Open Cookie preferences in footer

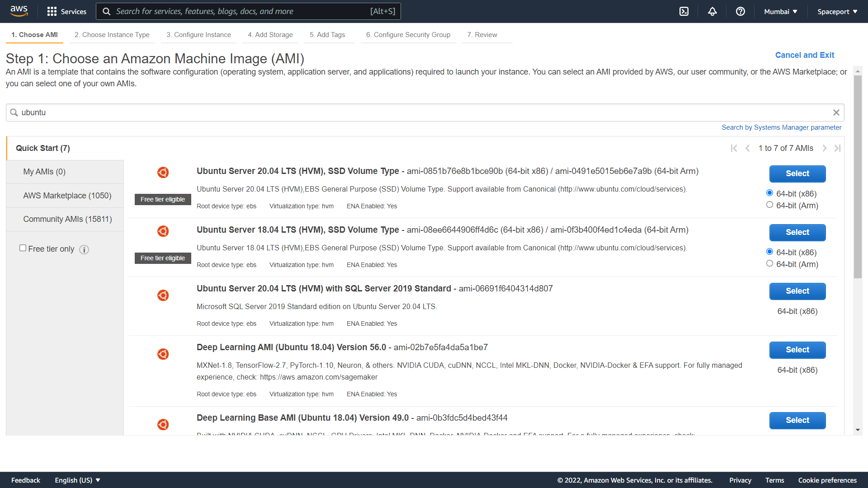[827, 480]
